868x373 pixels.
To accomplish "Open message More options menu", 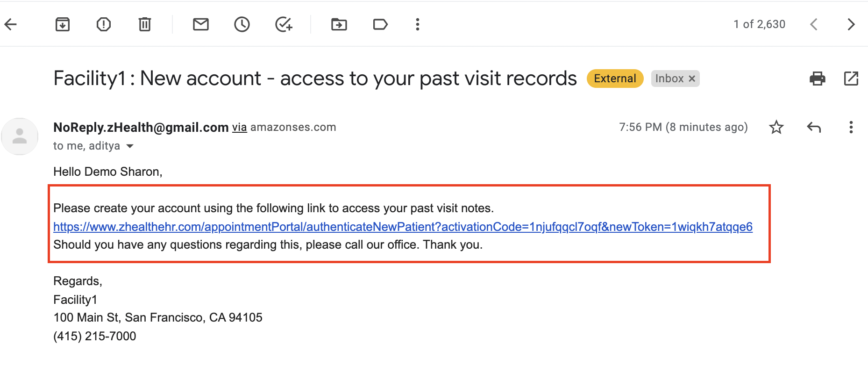I will tap(851, 127).
